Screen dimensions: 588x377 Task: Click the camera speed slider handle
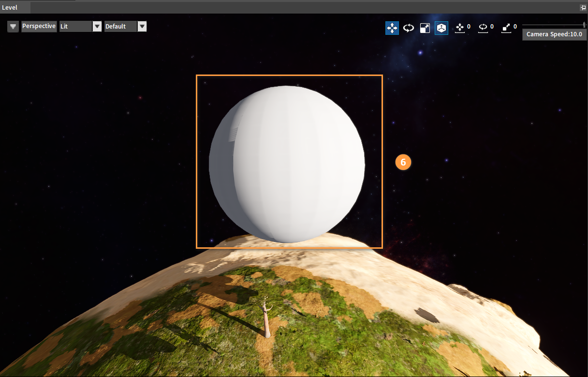point(584,25)
